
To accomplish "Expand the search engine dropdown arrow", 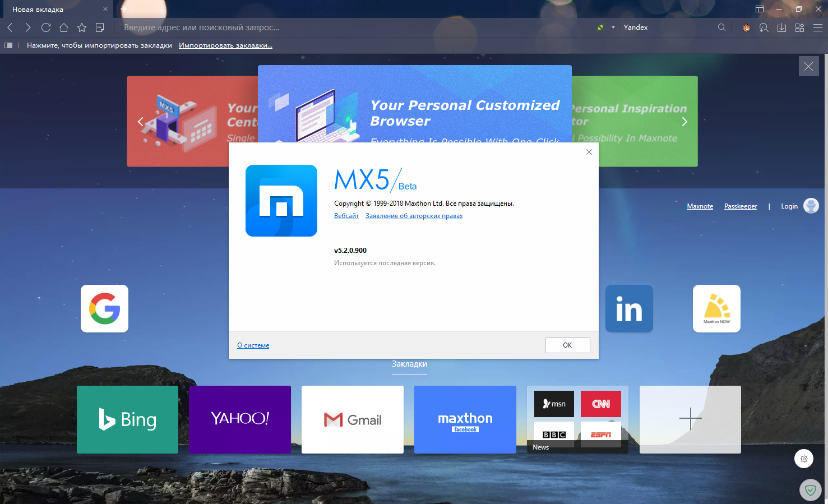I will pyautogui.click(x=613, y=27).
